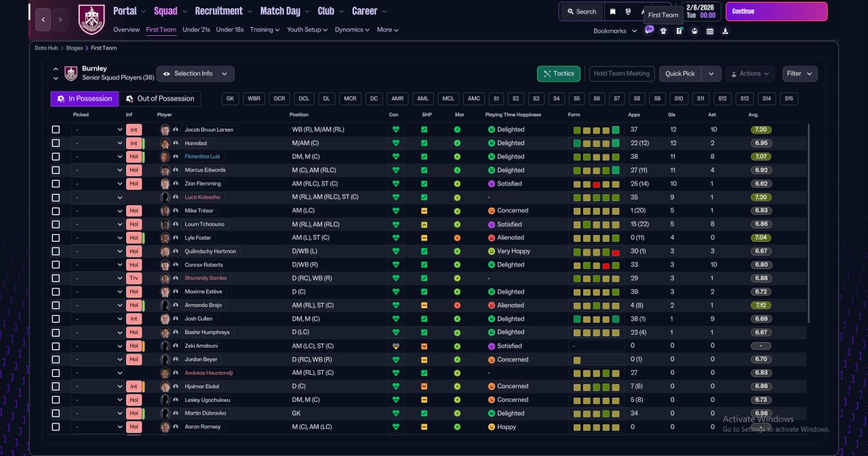Open the calendar bookmark icon
The image size is (868, 456).
click(710, 30)
